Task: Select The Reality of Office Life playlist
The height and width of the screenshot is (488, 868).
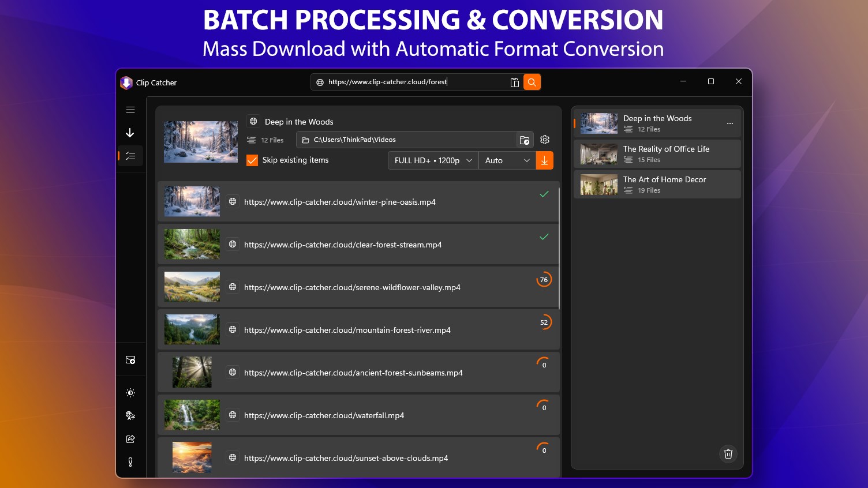Action: [657, 154]
